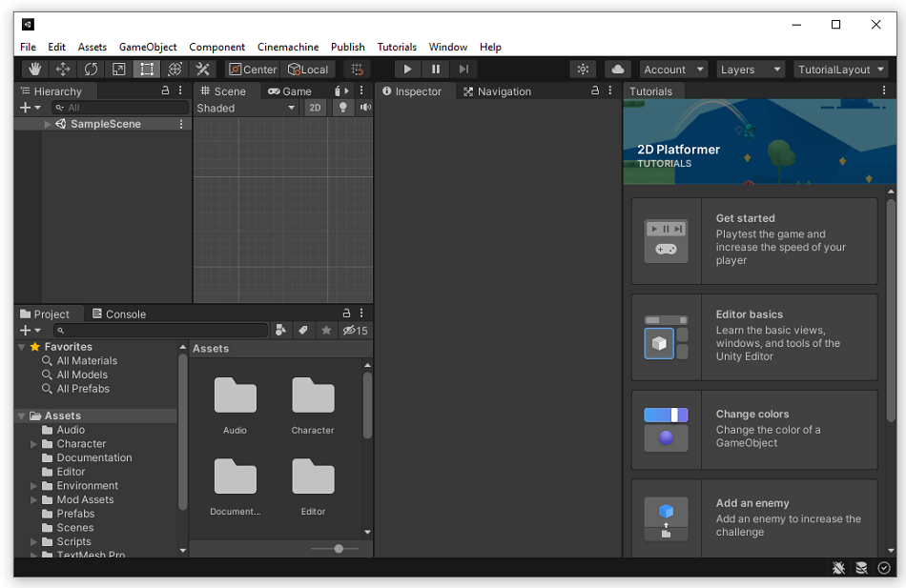Screen dimensions: 906x588
Task: Save the search to Favorites
Action: point(326,331)
